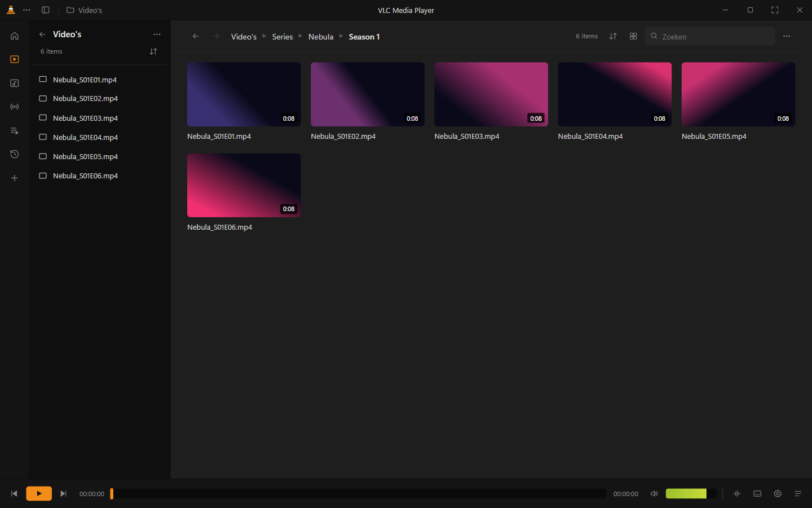The width and height of the screenshot is (812, 508).
Task: Go to Video's in the breadcrumb
Action: [x=244, y=37]
